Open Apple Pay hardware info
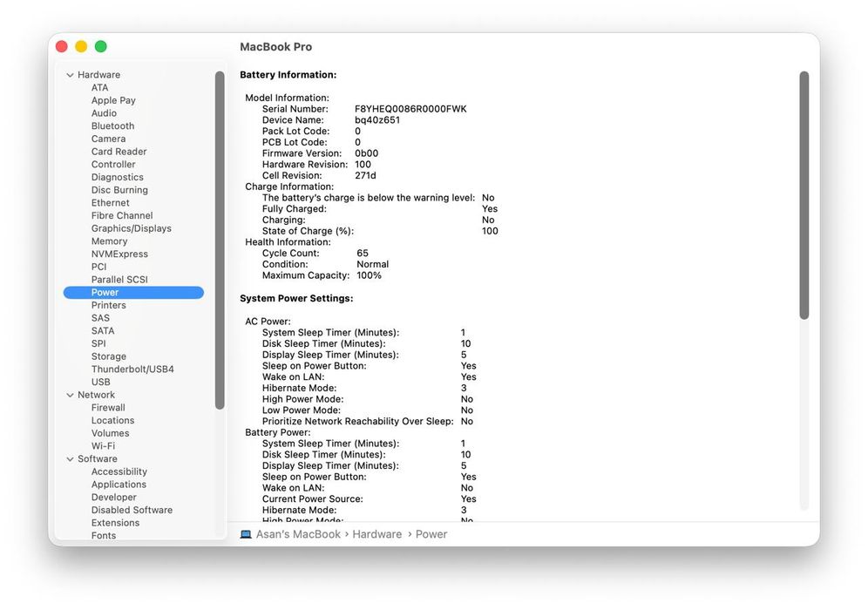The width and height of the screenshot is (868, 610). pos(113,100)
